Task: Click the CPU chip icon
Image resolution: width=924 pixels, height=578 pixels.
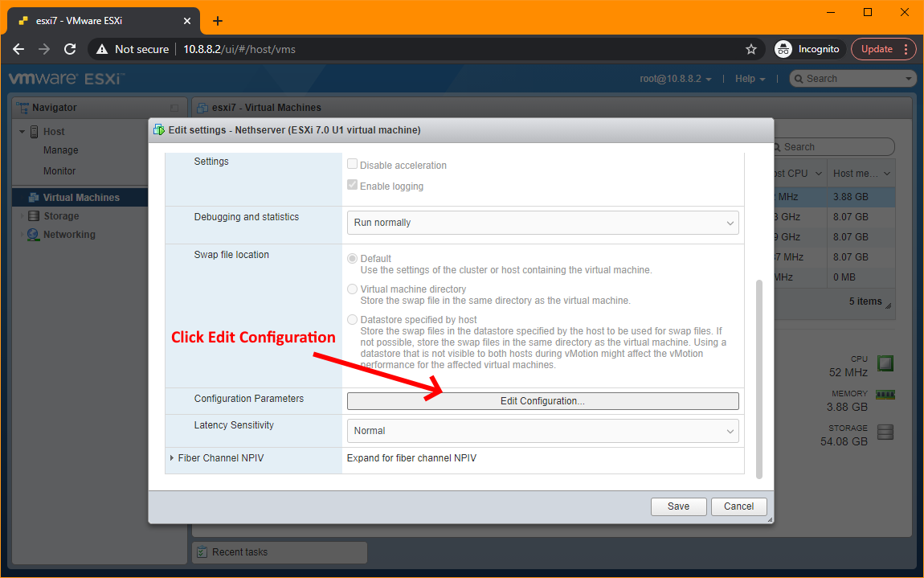Action: (x=885, y=363)
